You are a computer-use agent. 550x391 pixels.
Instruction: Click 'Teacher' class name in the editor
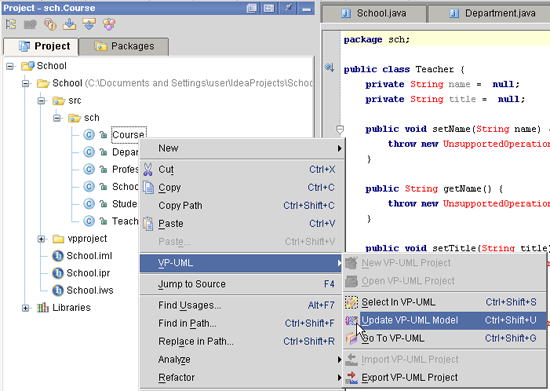pyautogui.click(x=435, y=69)
